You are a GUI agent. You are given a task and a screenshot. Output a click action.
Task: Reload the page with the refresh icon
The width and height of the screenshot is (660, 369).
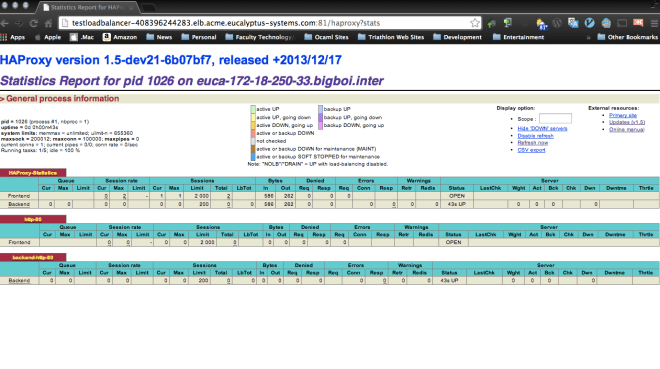coord(34,24)
